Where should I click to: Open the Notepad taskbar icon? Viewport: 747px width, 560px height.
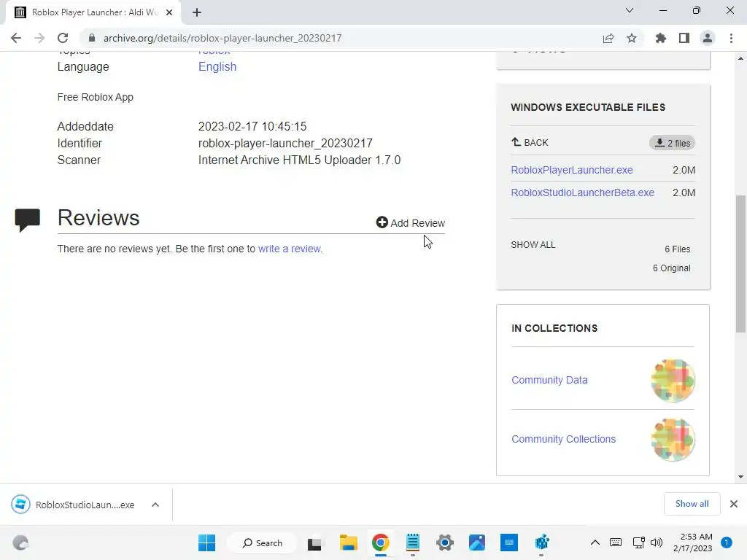(x=413, y=542)
